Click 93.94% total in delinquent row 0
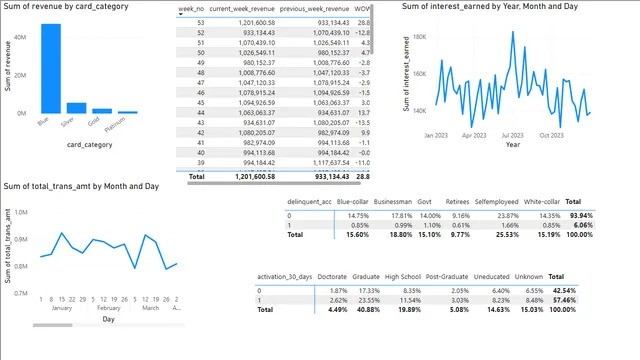This screenshot has height=360, width=640. pos(582,216)
